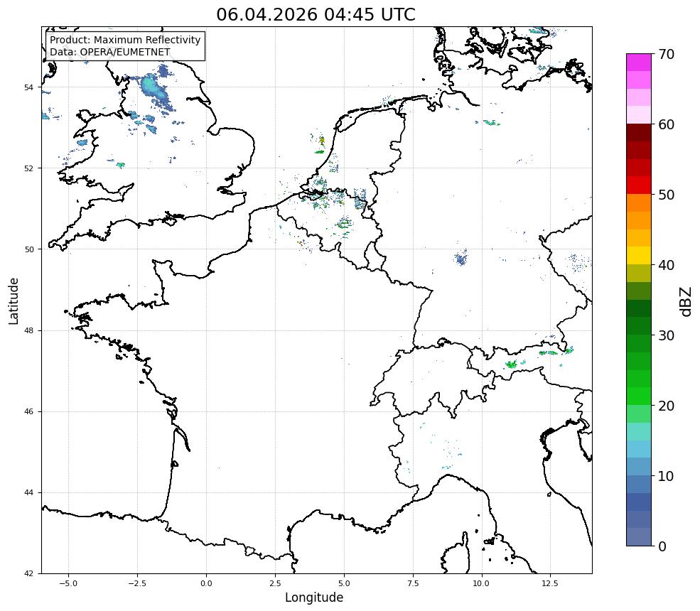Click latitude tick label "48"
Screen dimensions: 700x611
(x=28, y=330)
